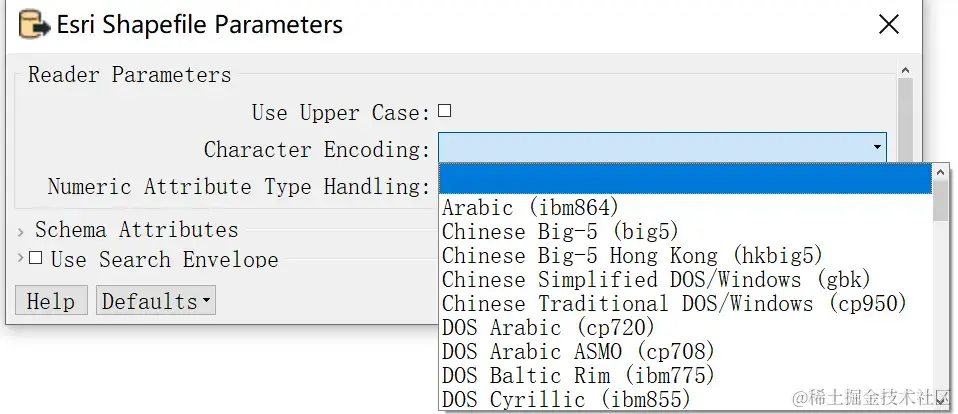958x414 pixels.
Task: Click the Esri Shapefile title bar icon
Action: point(32,24)
